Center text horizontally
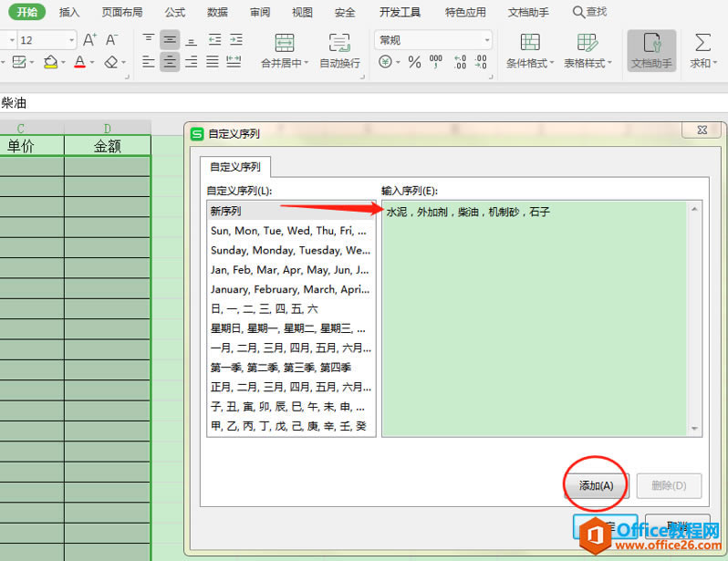Image resolution: width=728 pixels, height=561 pixels. point(170,61)
